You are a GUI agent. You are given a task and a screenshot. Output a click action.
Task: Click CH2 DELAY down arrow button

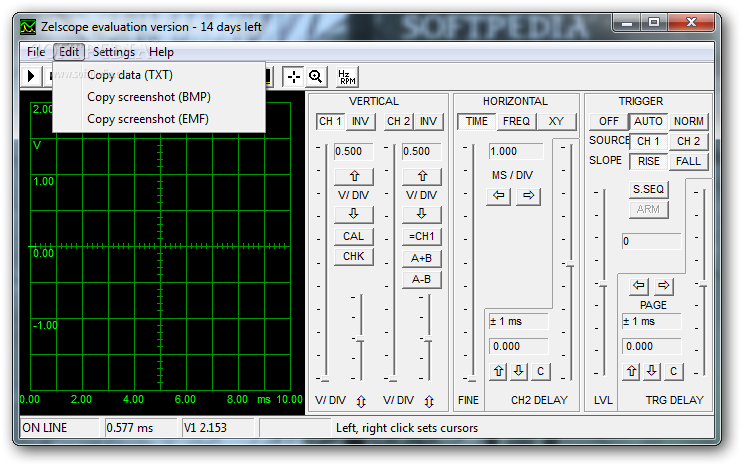[x=519, y=371]
